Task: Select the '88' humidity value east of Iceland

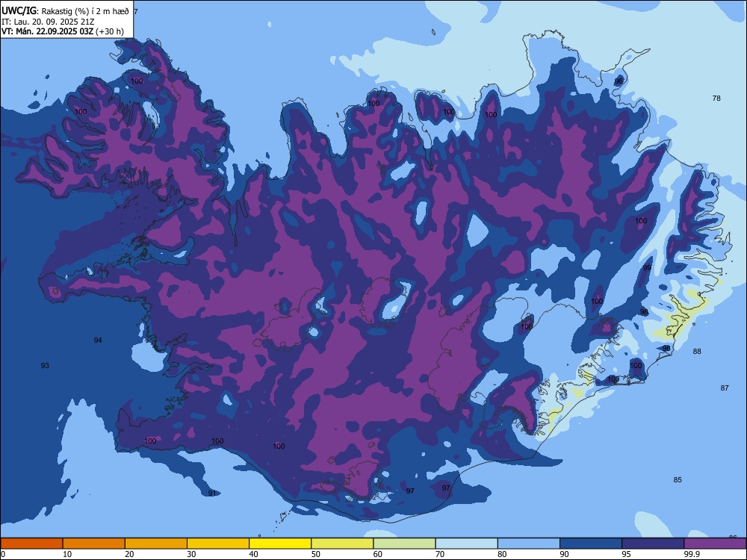Action: [697, 352]
